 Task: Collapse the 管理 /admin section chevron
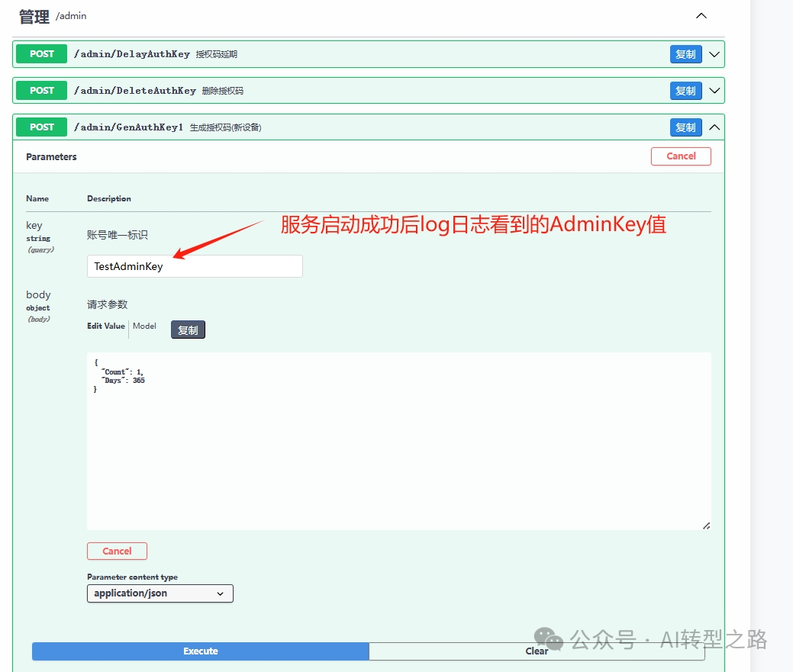click(701, 15)
